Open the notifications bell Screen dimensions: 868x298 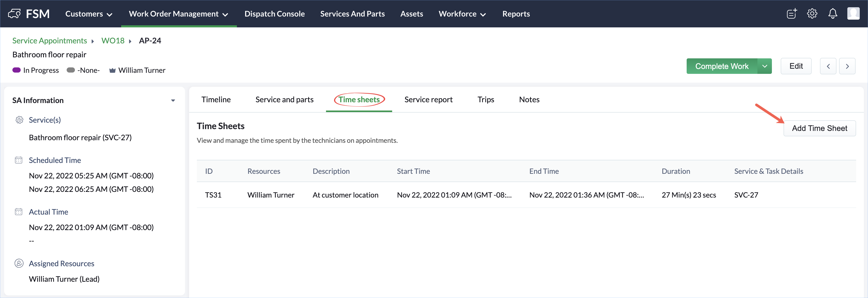click(x=833, y=14)
